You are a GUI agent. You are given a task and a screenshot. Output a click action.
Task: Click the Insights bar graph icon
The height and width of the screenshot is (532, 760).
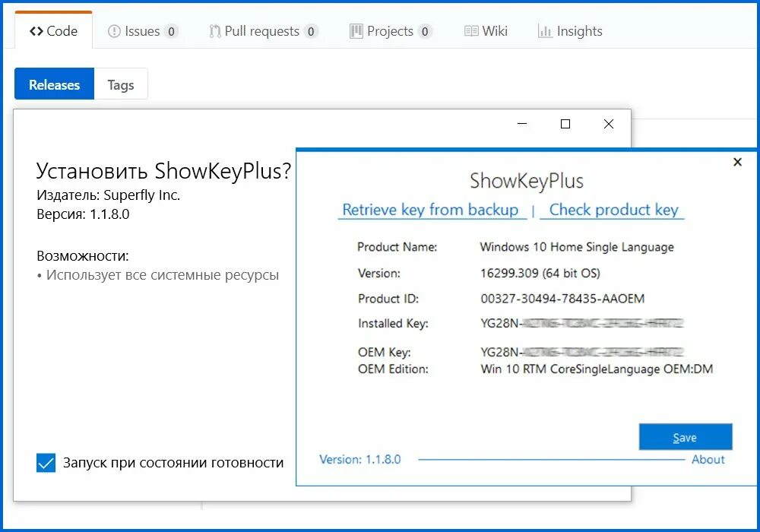click(545, 31)
